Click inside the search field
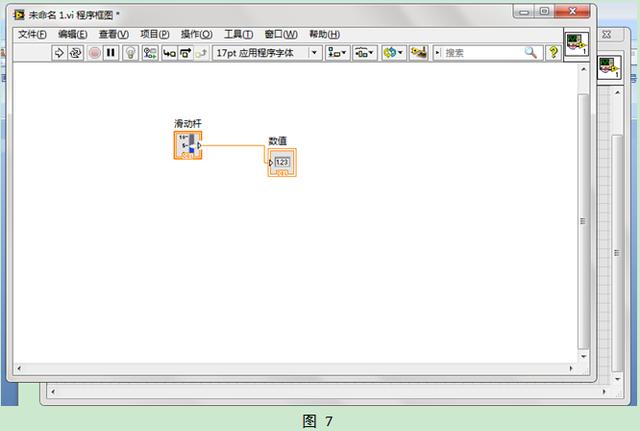This screenshot has width=640, height=431. point(482,53)
